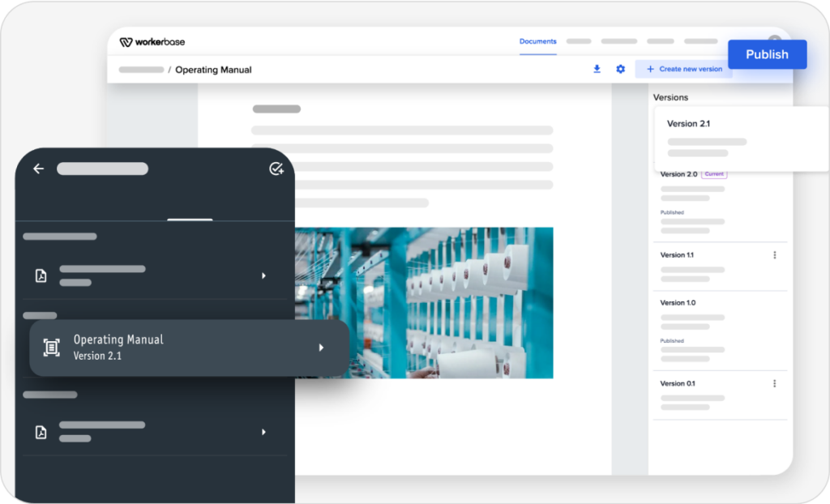This screenshot has width=830, height=504.
Task: Select the Operating Manual scan icon
Action: tap(52, 347)
